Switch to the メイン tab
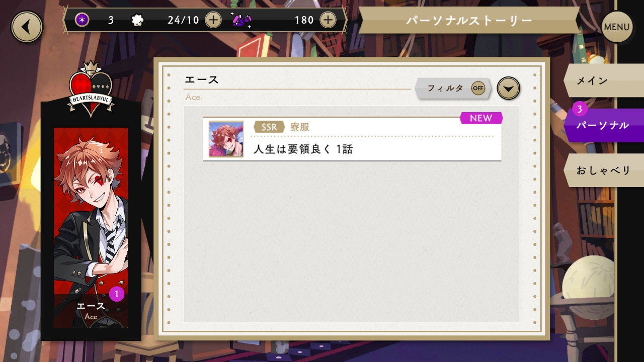 (604, 80)
